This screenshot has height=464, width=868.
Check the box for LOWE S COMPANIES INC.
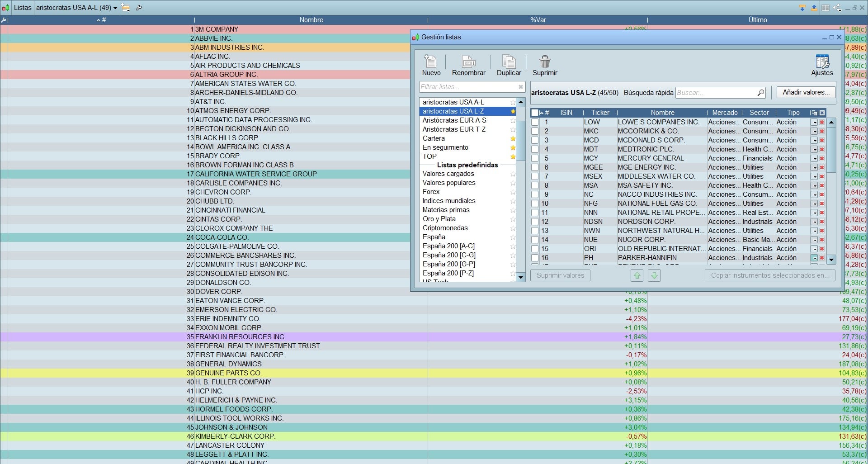tap(535, 122)
